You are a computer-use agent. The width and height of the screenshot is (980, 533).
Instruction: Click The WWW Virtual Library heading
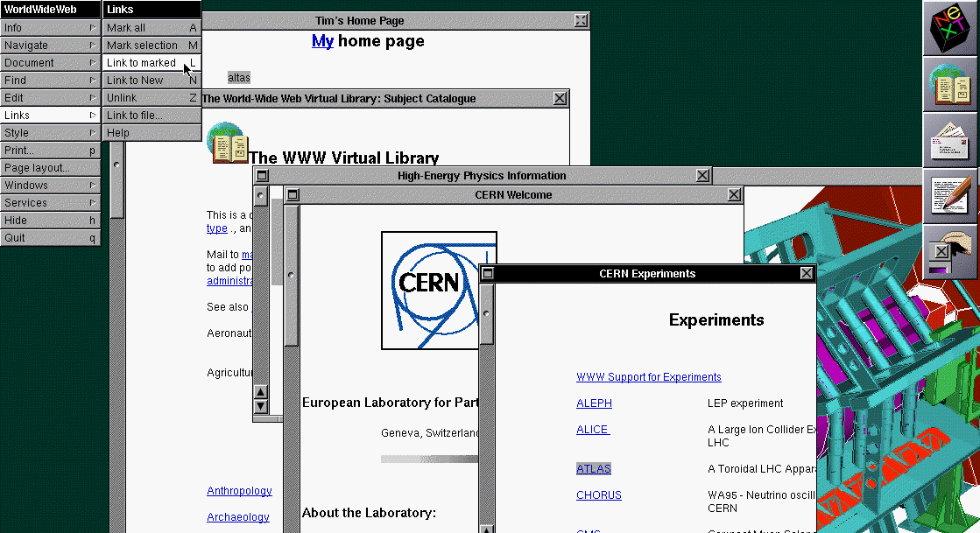pos(344,158)
